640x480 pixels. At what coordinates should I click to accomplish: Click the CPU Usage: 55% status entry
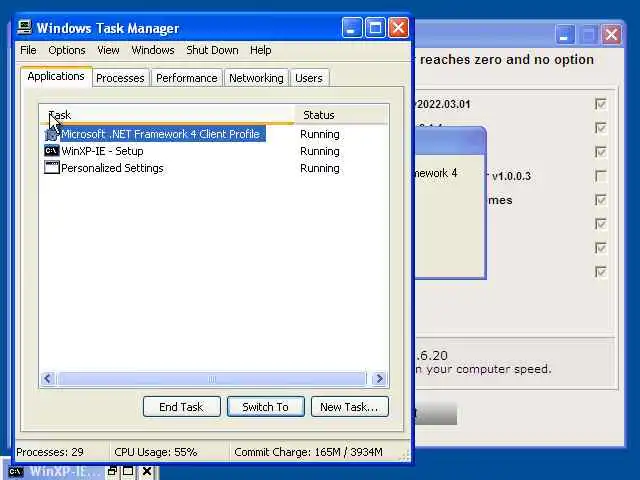tap(156, 452)
